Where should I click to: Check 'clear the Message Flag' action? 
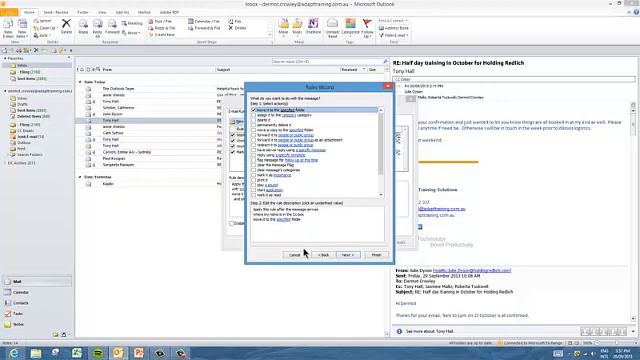pyautogui.click(x=253, y=165)
